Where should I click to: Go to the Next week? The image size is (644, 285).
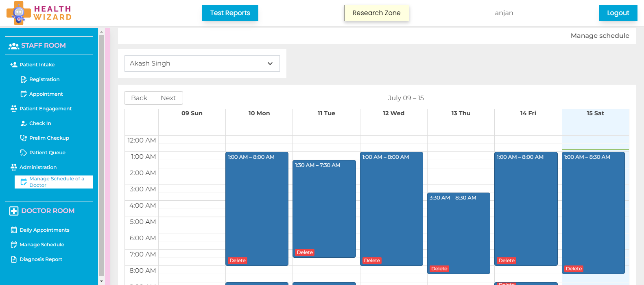[x=168, y=98]
